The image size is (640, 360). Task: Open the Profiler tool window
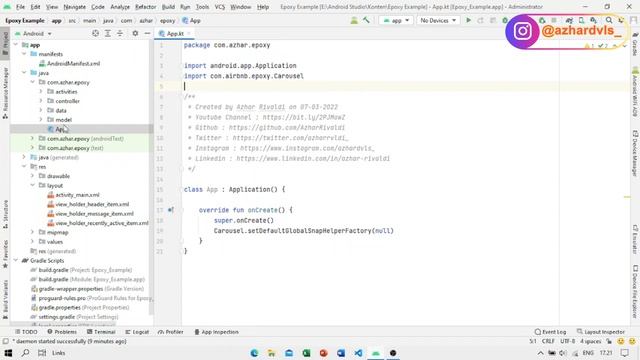pos(171,332)
